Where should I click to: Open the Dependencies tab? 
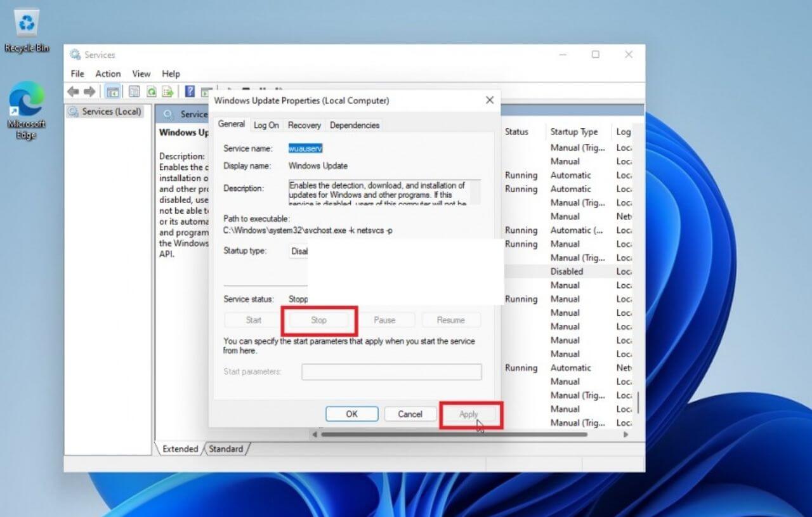pyautogui.click(x=354, y=125)
